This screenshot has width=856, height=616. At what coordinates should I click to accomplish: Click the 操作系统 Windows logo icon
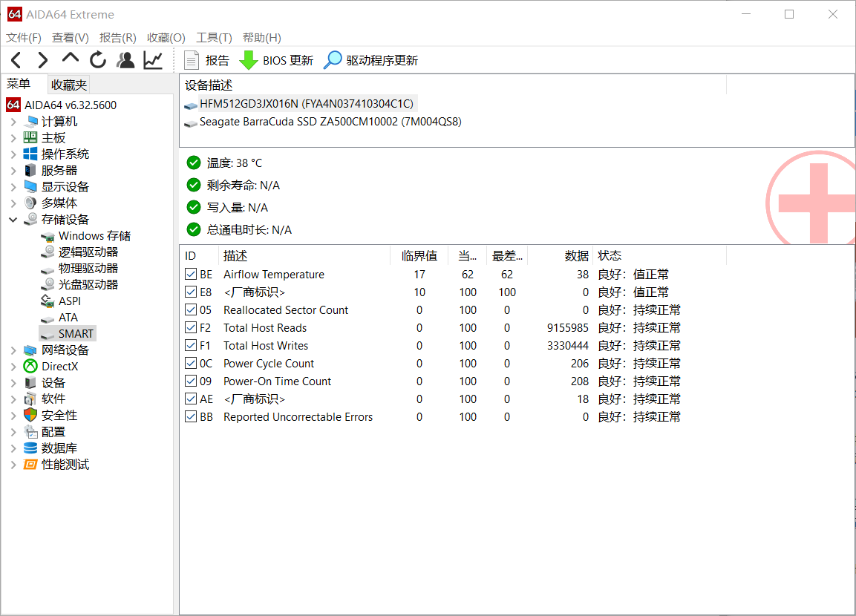30,154
